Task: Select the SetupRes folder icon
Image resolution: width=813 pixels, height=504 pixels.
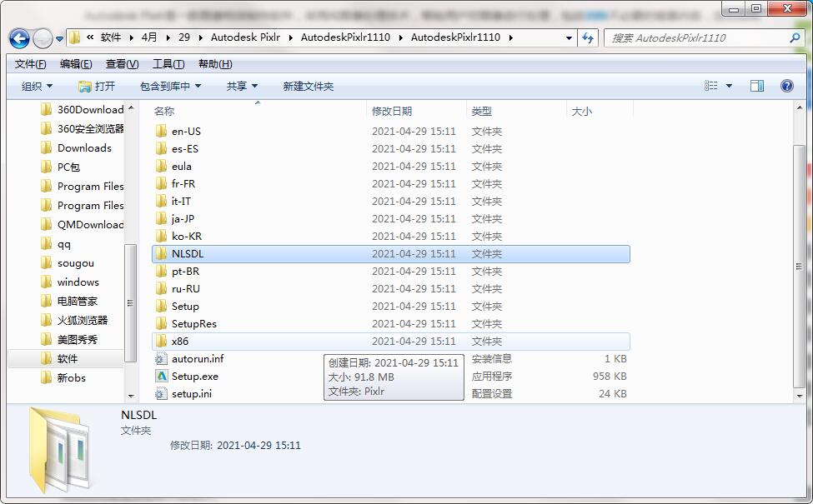Action: [x=161, y=324]
